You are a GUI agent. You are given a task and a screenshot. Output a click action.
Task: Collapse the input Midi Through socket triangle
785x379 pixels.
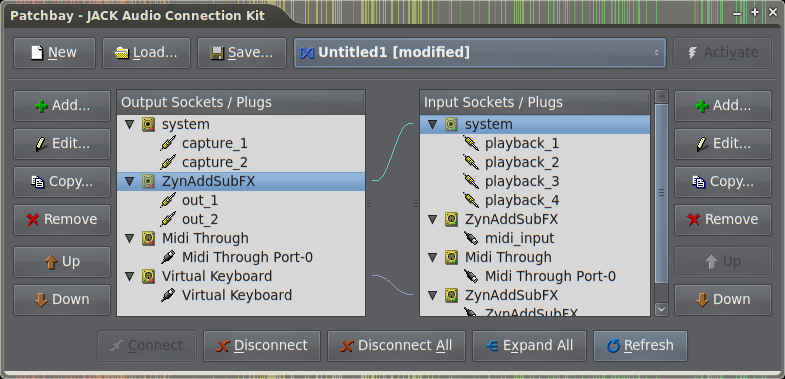click(433, 257)
